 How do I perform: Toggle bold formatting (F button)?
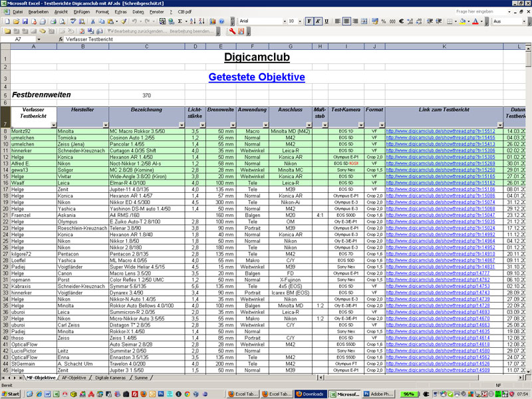pyautogui.click(x=309, y=21)
